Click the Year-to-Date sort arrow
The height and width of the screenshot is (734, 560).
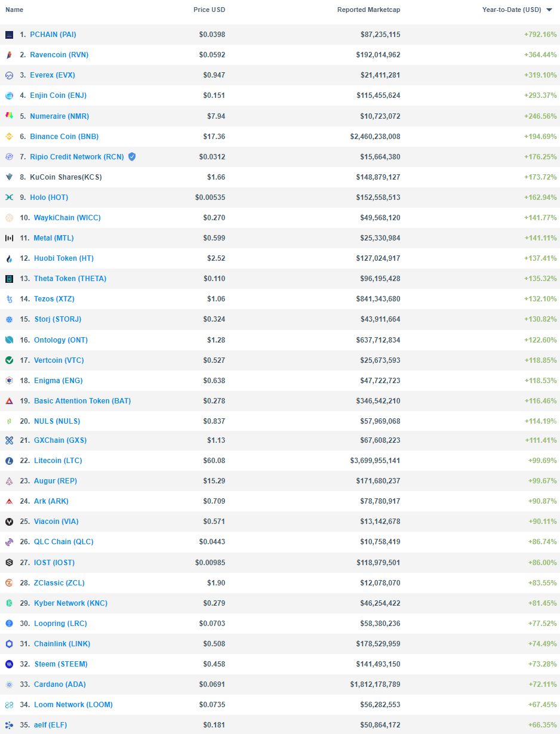tap(549, 10)
